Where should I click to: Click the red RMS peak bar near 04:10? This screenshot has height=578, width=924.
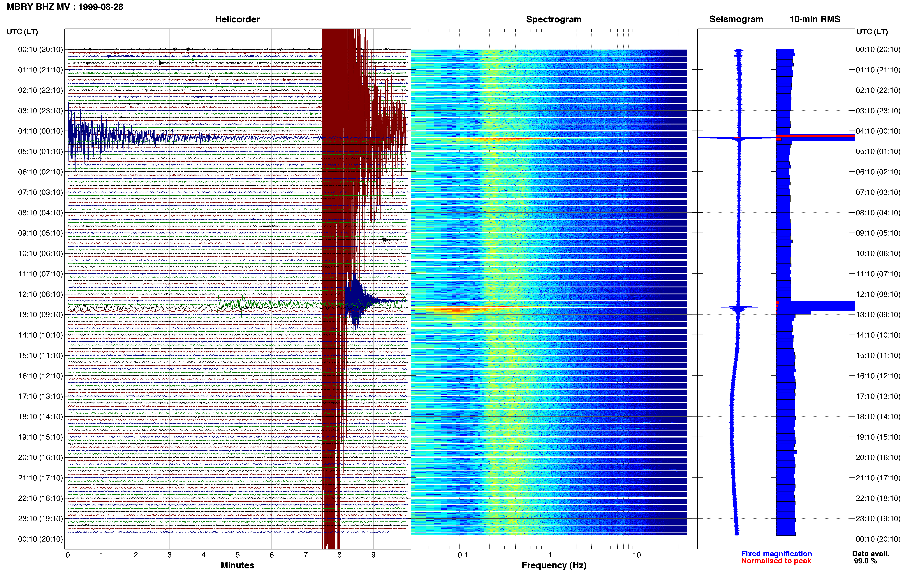(816, 136)
